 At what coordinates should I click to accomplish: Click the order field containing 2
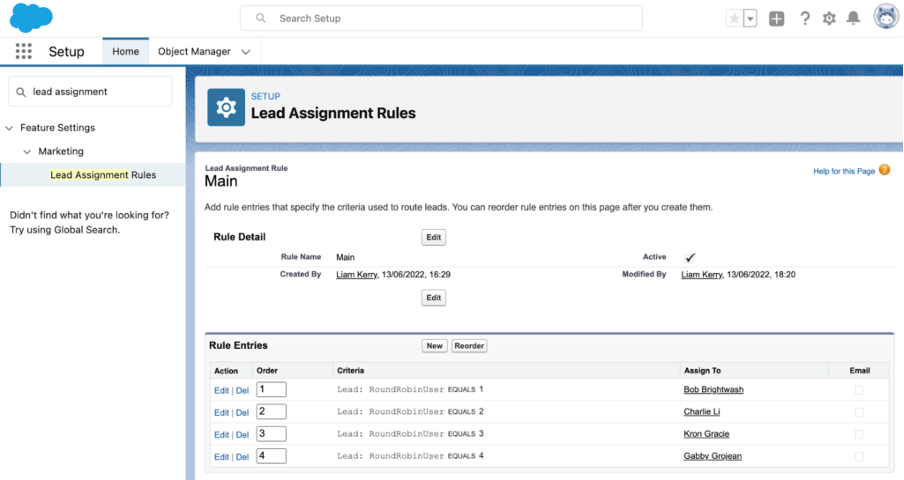pyautogui.click(x=271, y=411)
